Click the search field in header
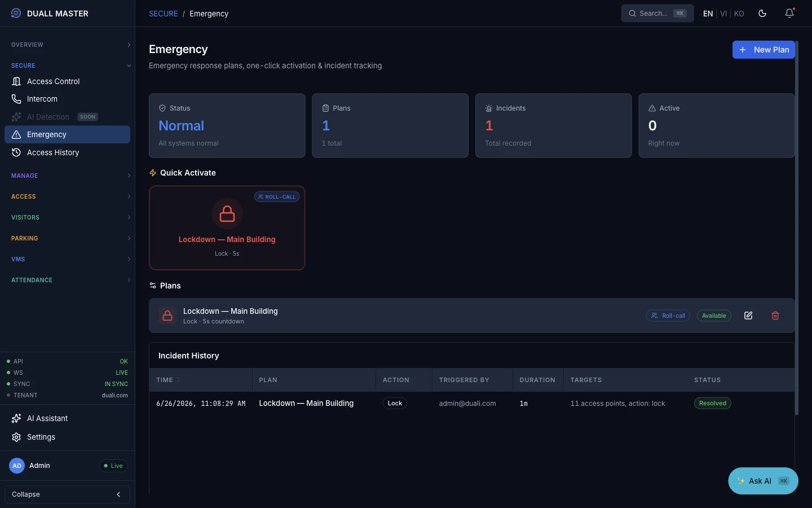Screen dimensions: 812x508 (657, 13)
